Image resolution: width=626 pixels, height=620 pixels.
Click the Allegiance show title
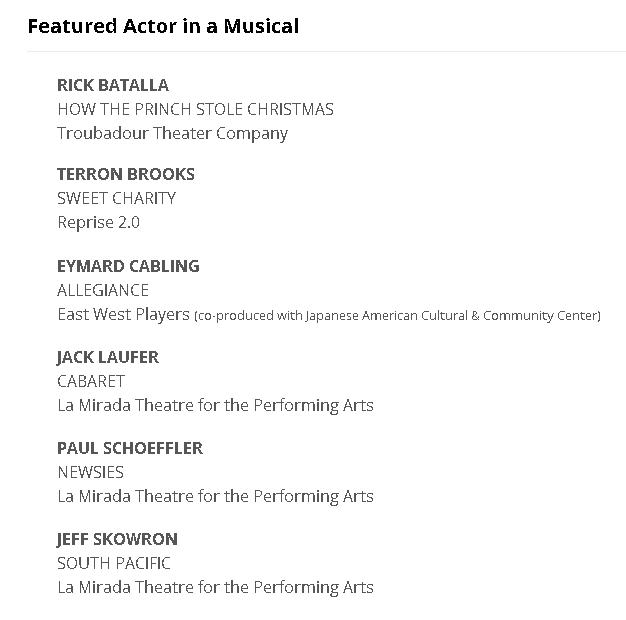tap(103, 290)
